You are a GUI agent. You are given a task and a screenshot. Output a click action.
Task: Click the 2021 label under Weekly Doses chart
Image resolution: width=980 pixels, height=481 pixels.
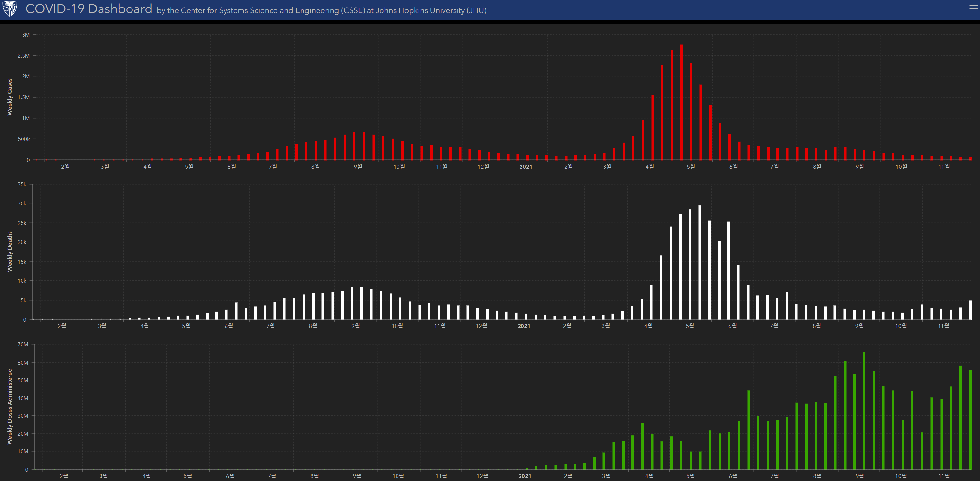click(525, 476)
